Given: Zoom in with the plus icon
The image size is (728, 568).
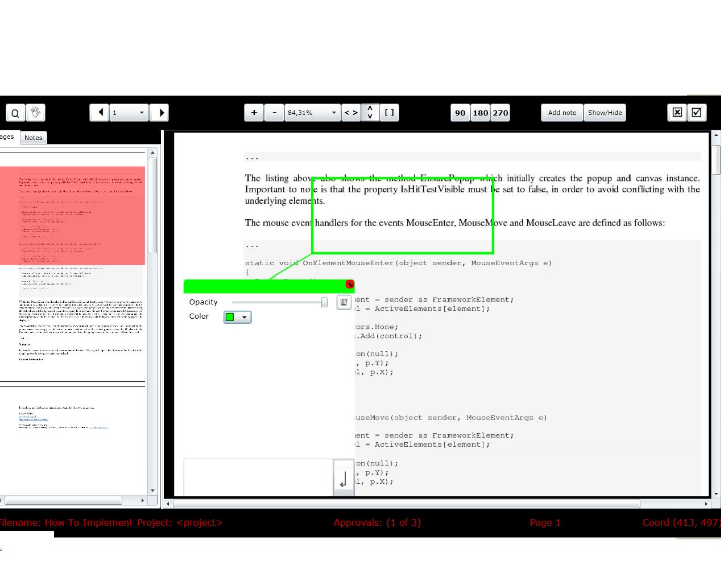Looking at the screenshot, I should (254, 113).
